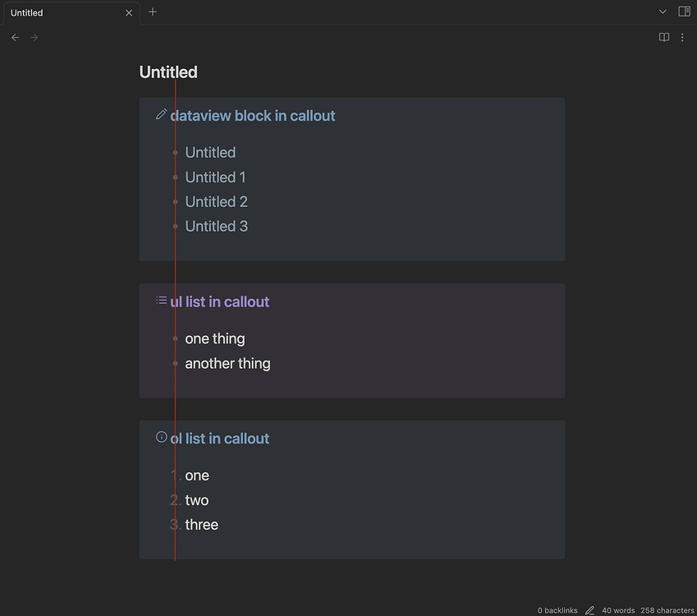The image size is (697, 616).
Task: Open a new tab with the plus icon
Action: (153, 12)
